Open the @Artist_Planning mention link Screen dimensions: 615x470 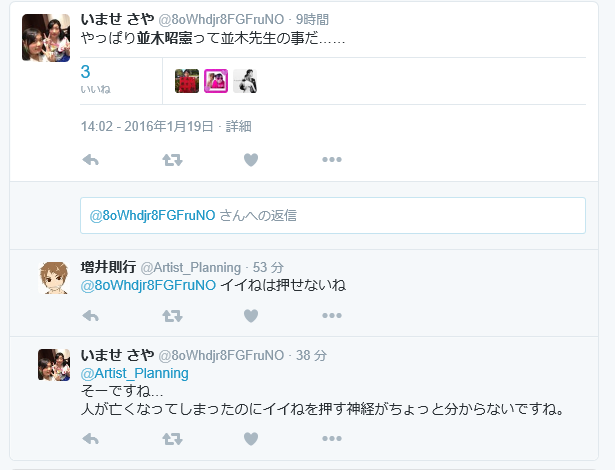135,373
